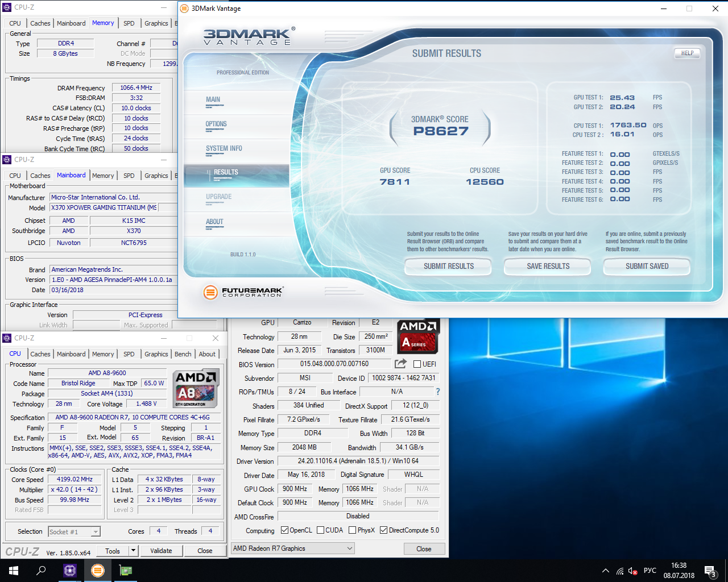Open the Socket #1 selection dropdown
Screen dimensions: 728x582
74,532
